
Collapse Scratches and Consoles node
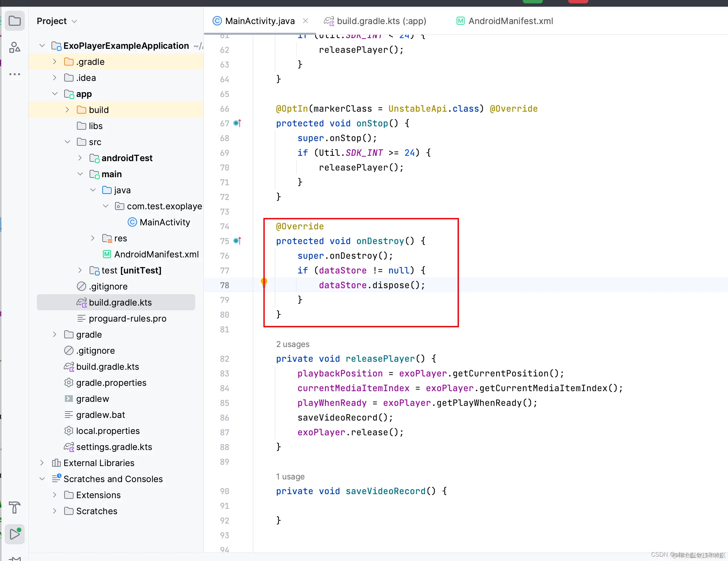(42, 479)
